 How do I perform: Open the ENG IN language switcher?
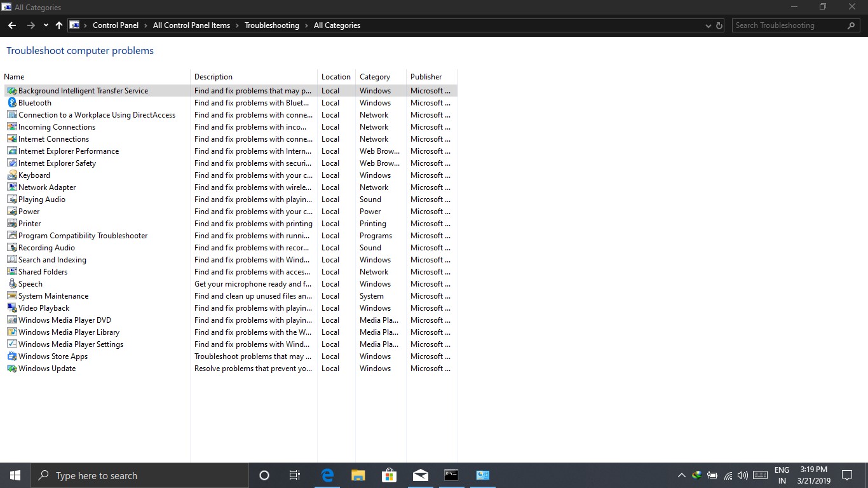click(x=782, y=475)
